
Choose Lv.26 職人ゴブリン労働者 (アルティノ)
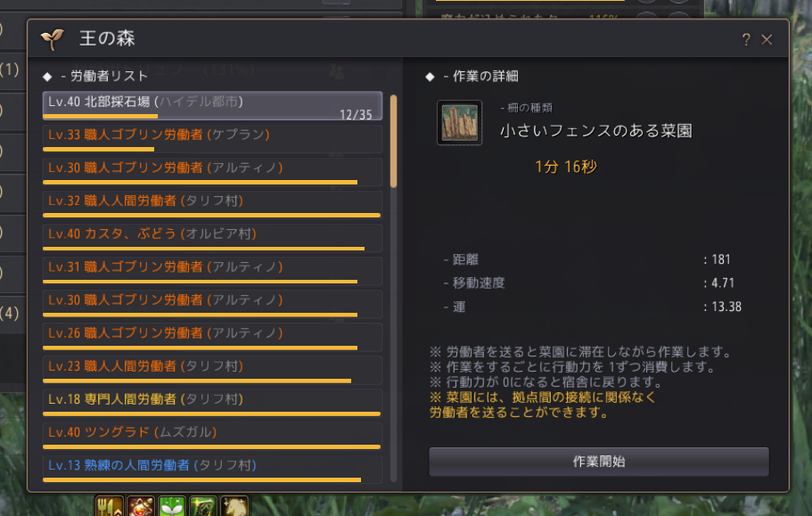pos(212,338)
